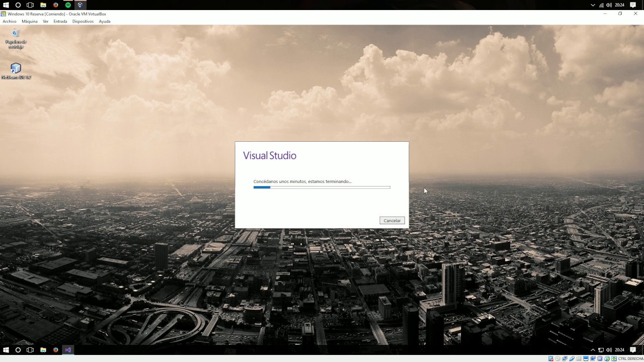This screenshot has width=644, height=362.
Task: Click the CTRL DERECHA host key label
Action: 630,358
